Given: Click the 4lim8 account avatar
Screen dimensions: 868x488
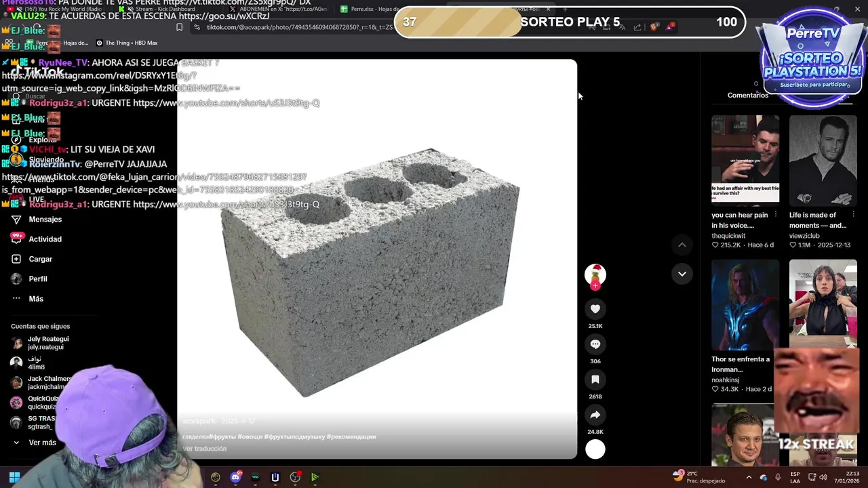Looking at the screenshot, I should (16, 363).
